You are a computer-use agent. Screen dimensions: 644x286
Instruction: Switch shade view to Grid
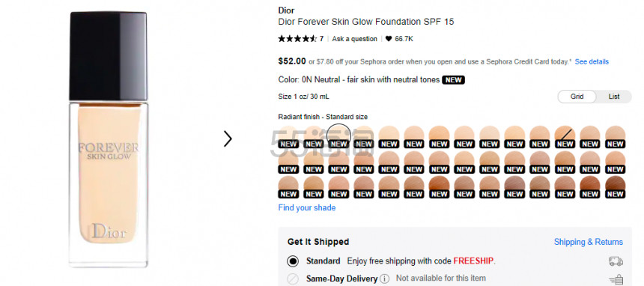click(577, 97)
